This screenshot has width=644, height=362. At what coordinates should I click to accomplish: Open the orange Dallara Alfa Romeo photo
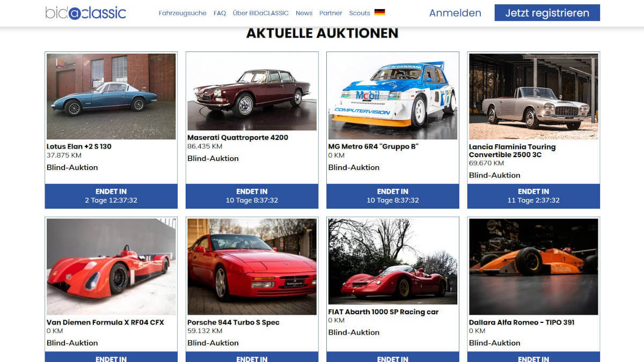click(533, 267)
